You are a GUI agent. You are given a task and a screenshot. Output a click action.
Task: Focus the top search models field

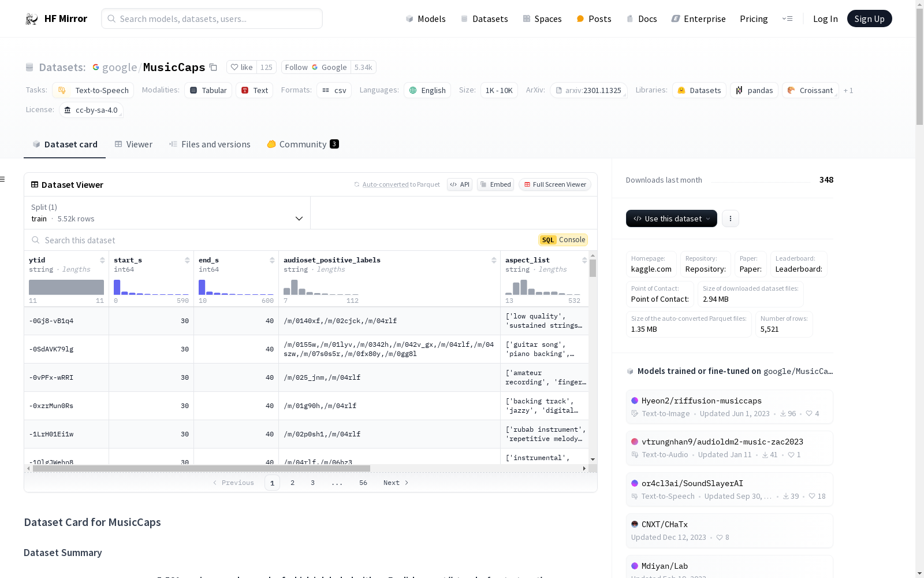[x=212, y=18]
